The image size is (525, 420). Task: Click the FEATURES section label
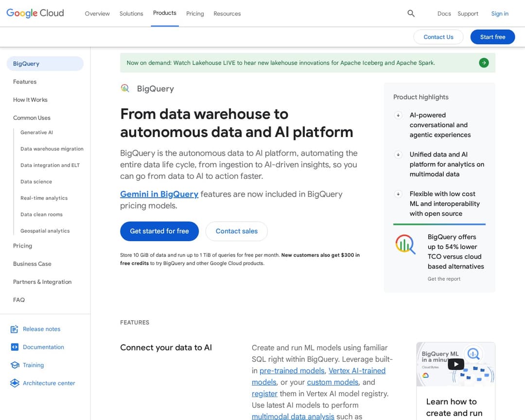(x=135, y=323)
